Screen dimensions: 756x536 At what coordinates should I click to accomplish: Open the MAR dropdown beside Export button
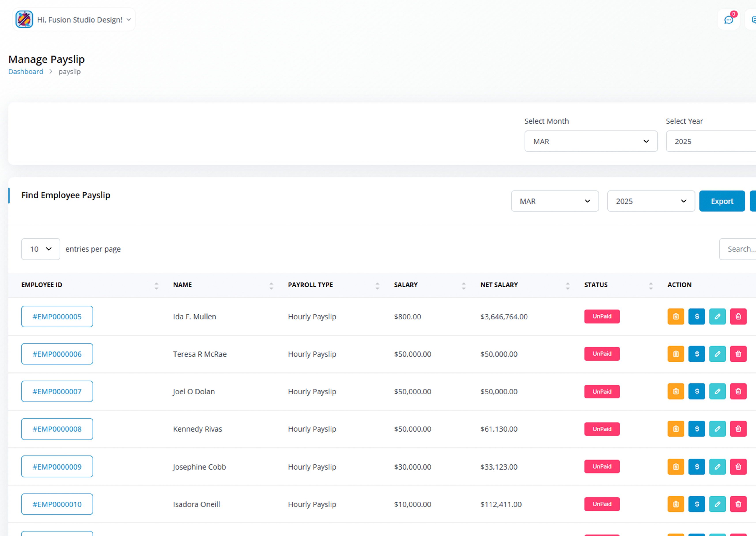[x=555, y=201]
